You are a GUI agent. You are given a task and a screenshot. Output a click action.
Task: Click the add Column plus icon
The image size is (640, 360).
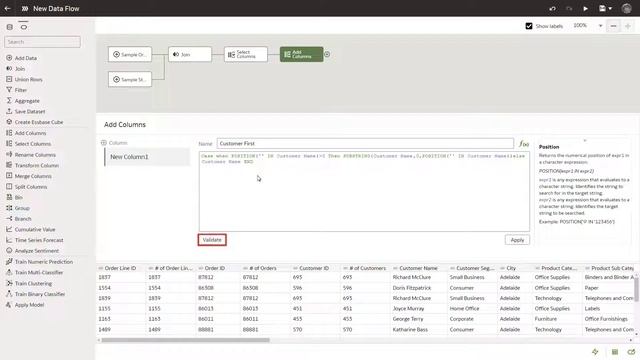coord(104,143)
